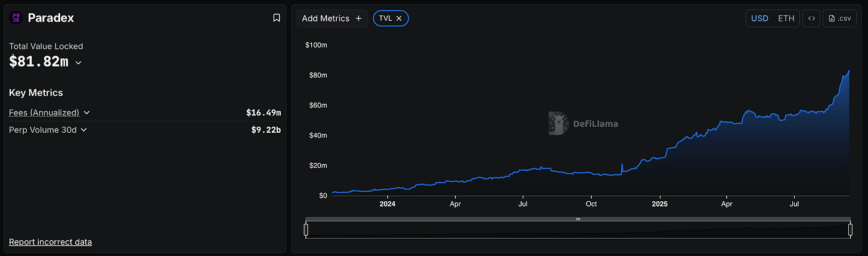Click the Oct x-axis label
The height and width of the screenshot is (256, 868).
tap(591, 204)
